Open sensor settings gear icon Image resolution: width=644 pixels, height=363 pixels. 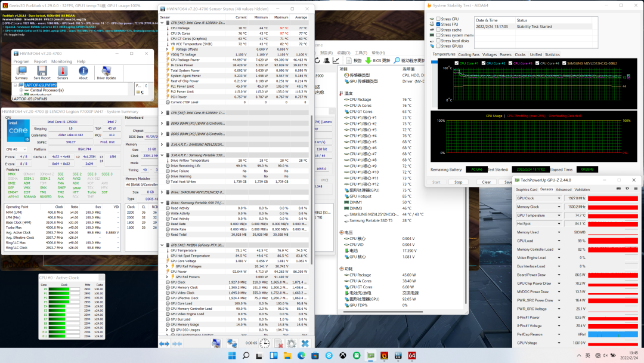coord(291,343)
